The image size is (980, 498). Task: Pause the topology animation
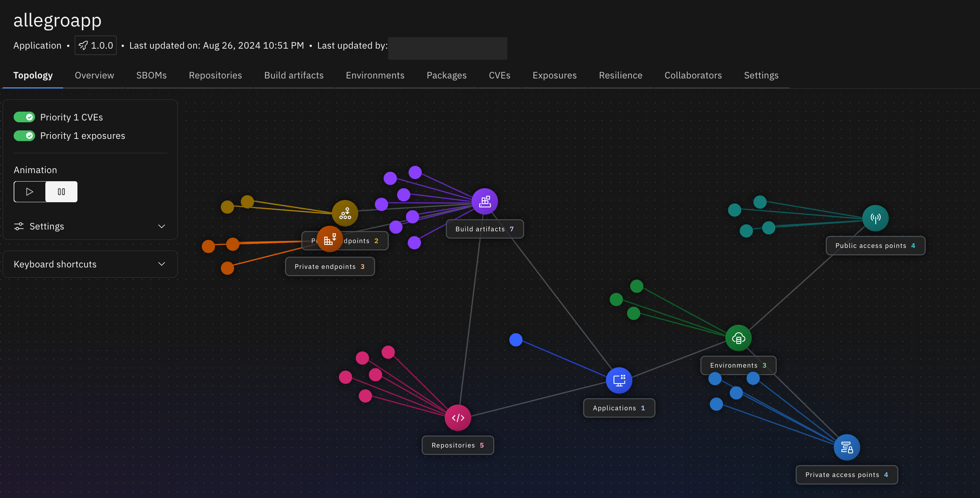point(61,192)
